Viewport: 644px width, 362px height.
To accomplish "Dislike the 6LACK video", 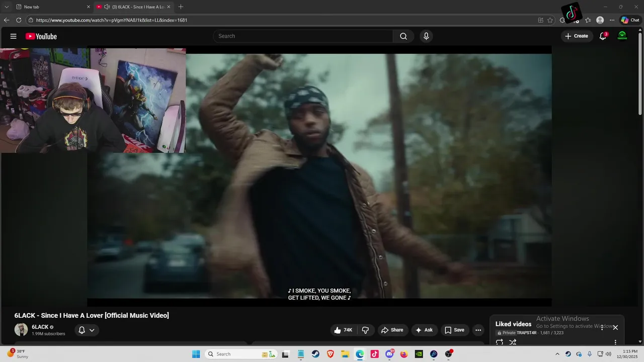I will point(365,330).
